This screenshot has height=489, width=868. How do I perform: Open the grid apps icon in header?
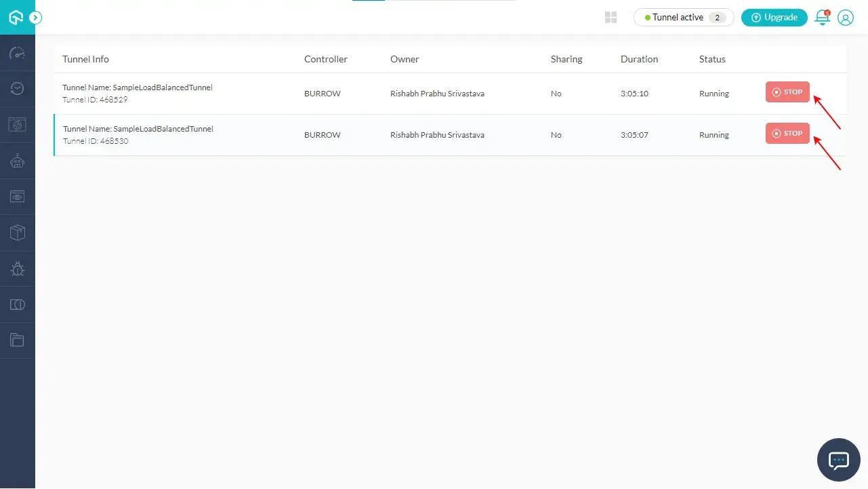(x=611, y=18)
